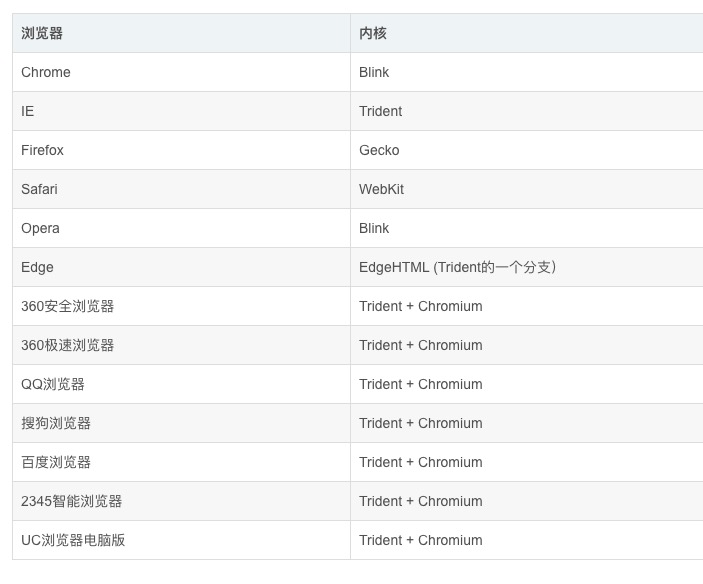Click the Edge browser name cell
The image size is (703, 584).
[37, 267]
